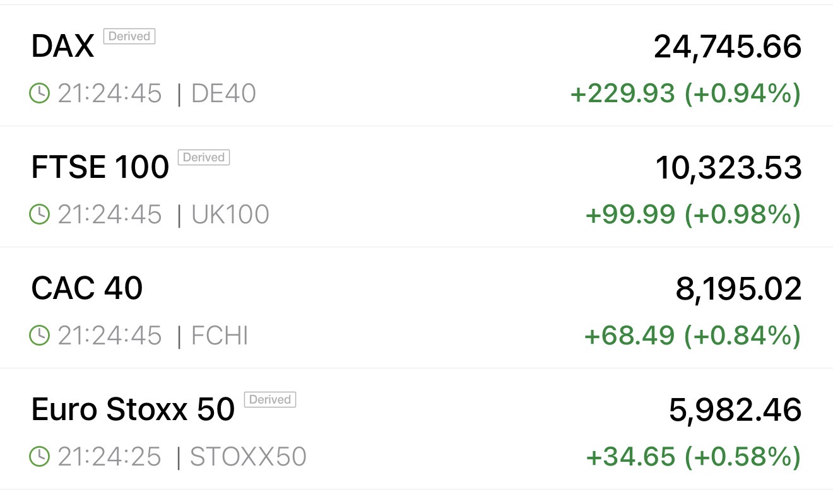The image size is (833, 504).
Task: Click the Derived badge next to Euro Stoxx 50
Action: [x=270, y=400]
